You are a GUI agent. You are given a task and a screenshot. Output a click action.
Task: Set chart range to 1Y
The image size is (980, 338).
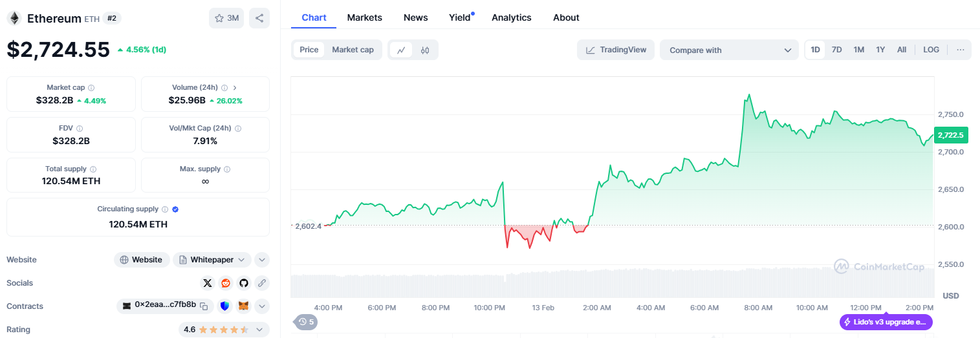[x=880, y=50]
